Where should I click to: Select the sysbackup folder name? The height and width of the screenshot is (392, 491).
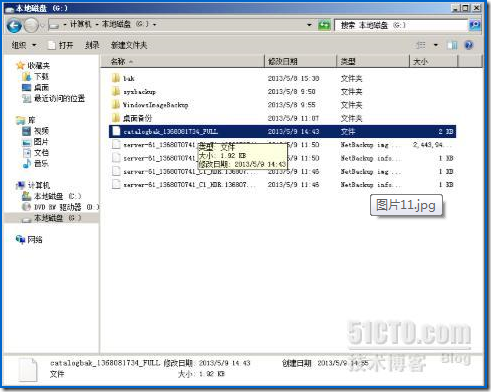click(x=139, y=92)
